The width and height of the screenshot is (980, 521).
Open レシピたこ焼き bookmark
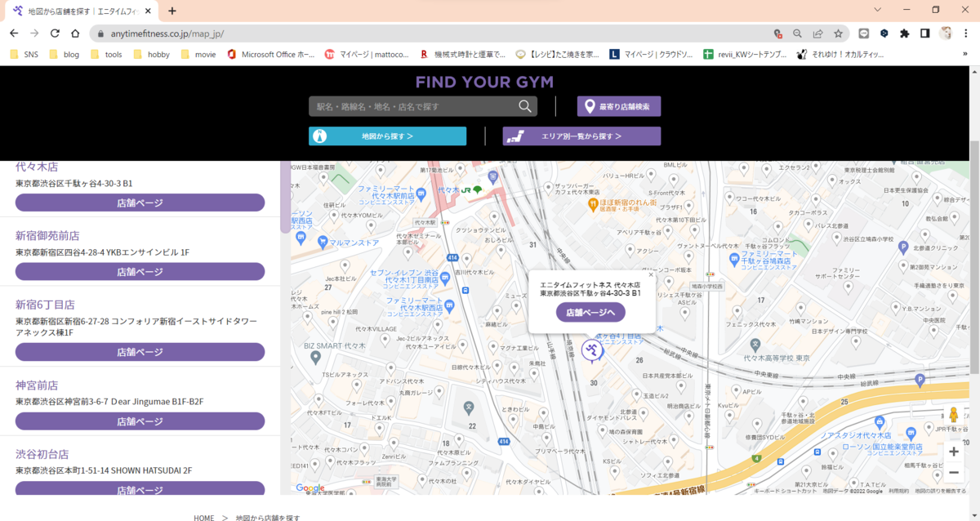click(557, 55)
